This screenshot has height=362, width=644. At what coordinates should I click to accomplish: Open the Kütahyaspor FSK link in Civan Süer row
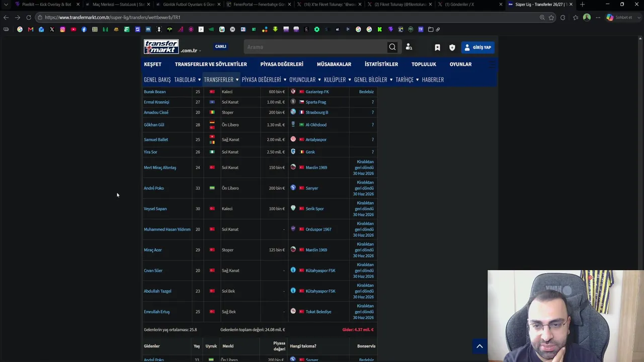(320, 270)
